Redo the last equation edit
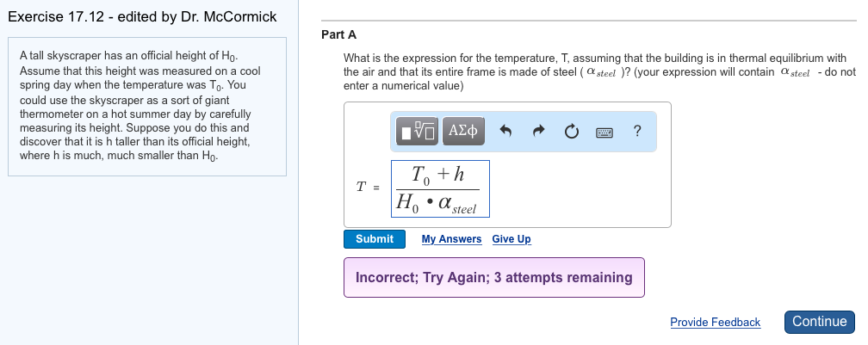Screen dimensions: 868x345 (x=539, y=131)
